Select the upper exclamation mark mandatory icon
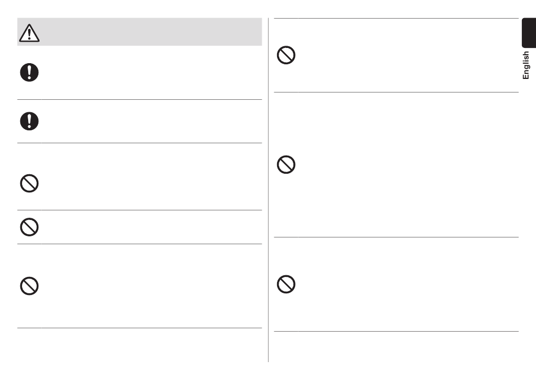 click(x=29, y=72)
